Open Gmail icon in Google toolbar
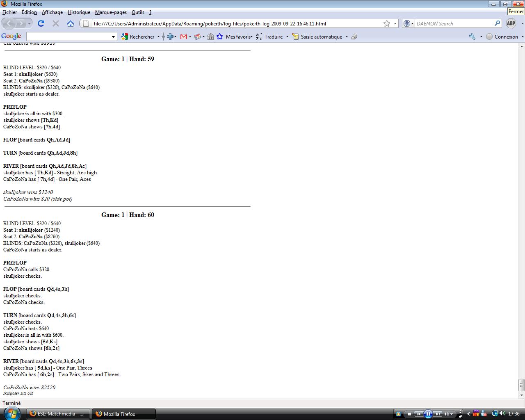The image size is (525, 420). click(184, 37)
